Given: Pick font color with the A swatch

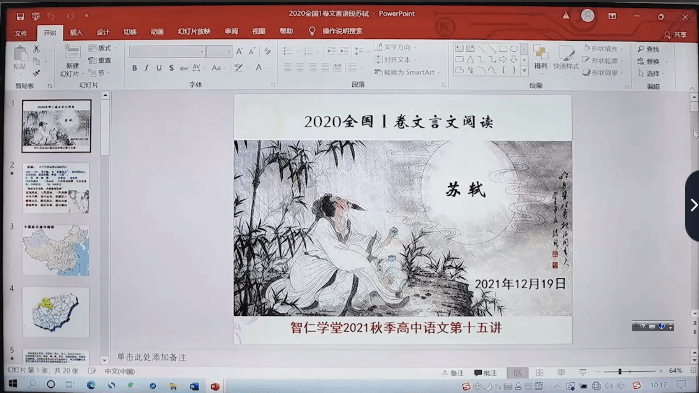Looking at the screenshot, I should pos(259,68).
